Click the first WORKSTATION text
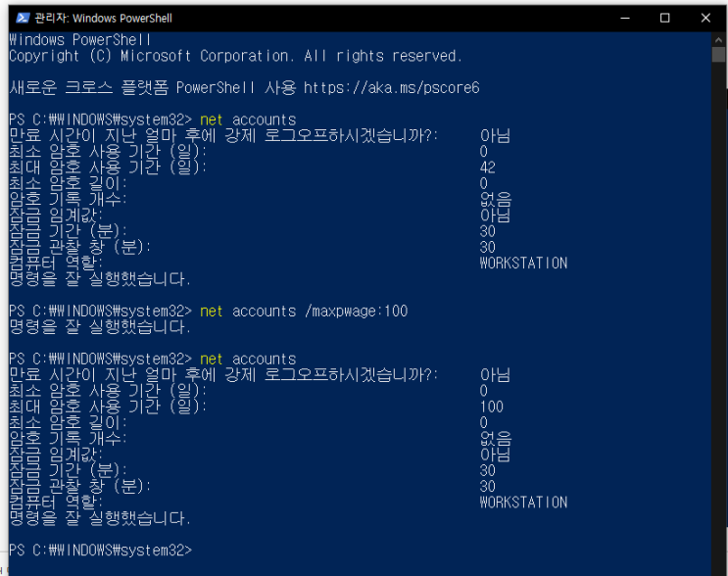728x576 pixels. [x=523, y=263]
